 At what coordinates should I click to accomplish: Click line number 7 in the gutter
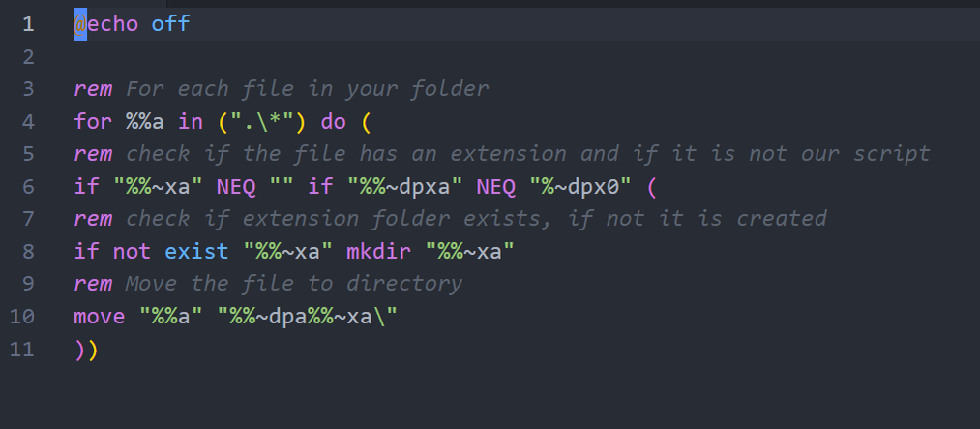tap(27, 219)
